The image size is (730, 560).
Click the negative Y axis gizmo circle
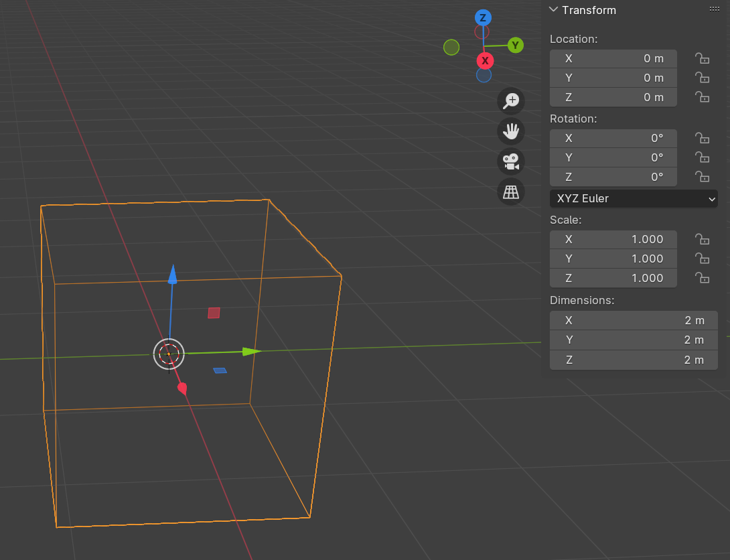451,47
